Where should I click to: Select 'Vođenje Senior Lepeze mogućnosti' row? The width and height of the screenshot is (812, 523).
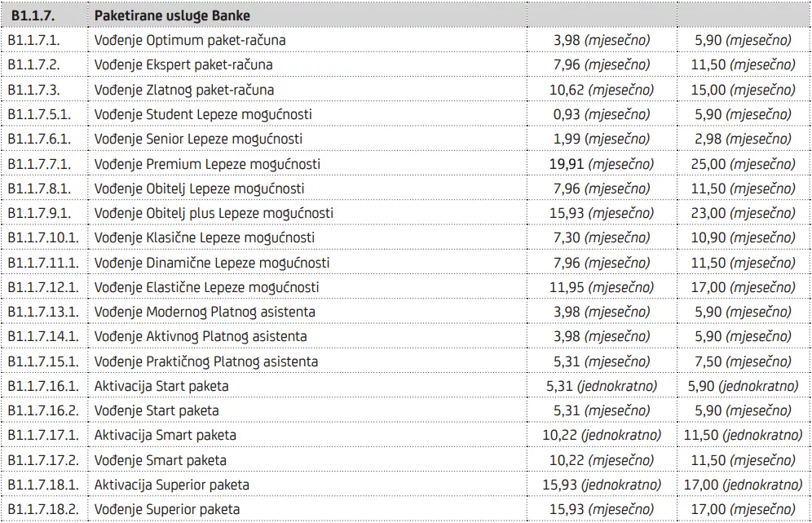coord(198,139)
